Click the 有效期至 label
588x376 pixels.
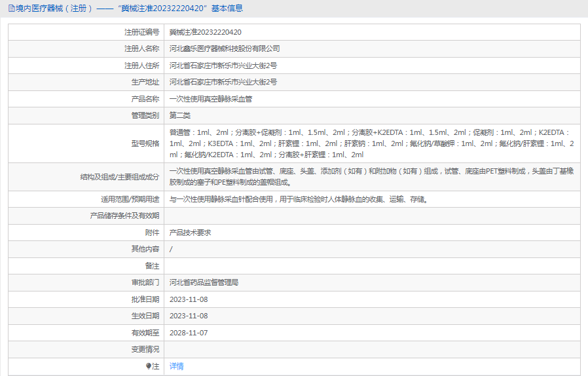[x=145, y=333]
